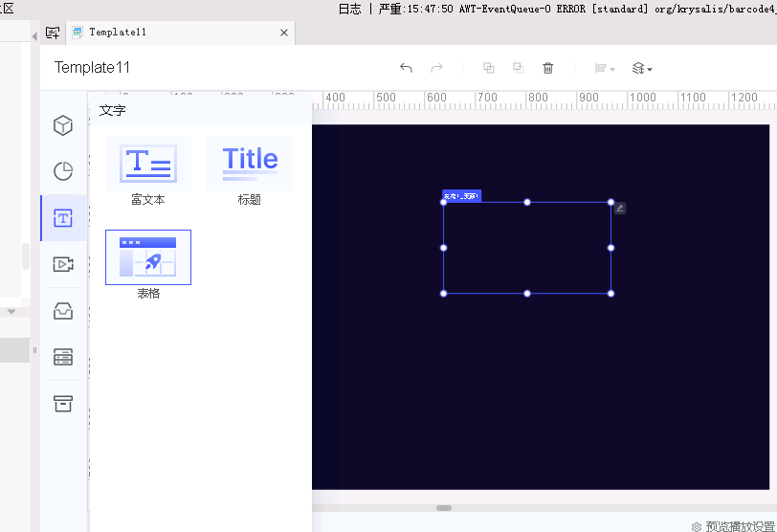Click the bottom-right handle of the selected component
Viewport: 777px width, 532px height.
tap(611, 294)
